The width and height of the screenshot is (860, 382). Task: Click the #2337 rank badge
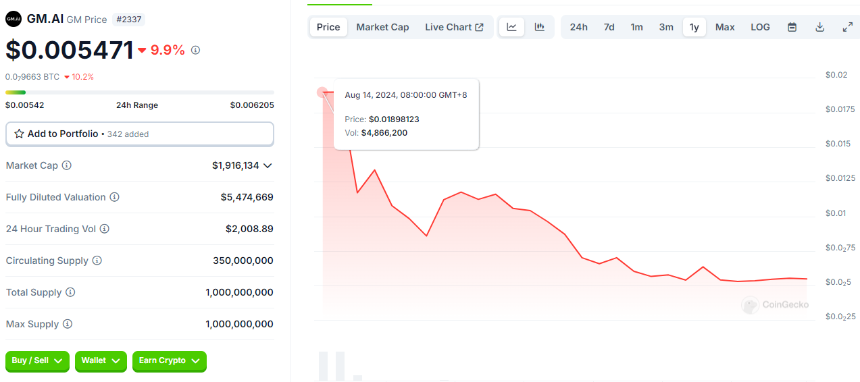(128, 20)
